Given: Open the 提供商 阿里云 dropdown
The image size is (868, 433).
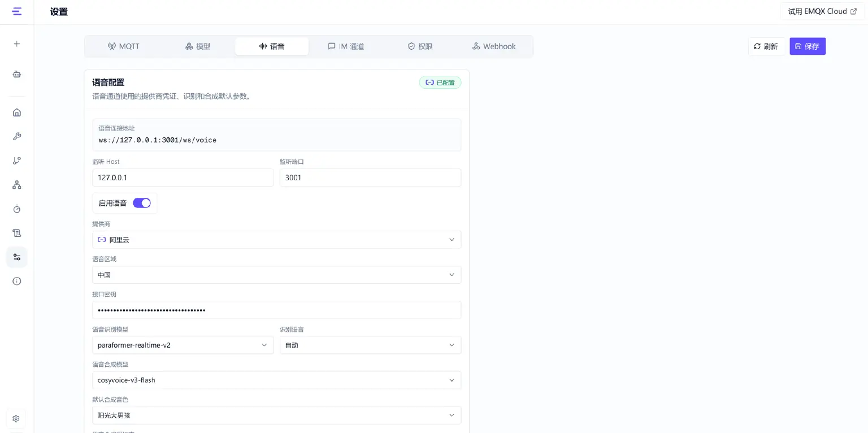Looking at the screenshot, I should [277, 240].
